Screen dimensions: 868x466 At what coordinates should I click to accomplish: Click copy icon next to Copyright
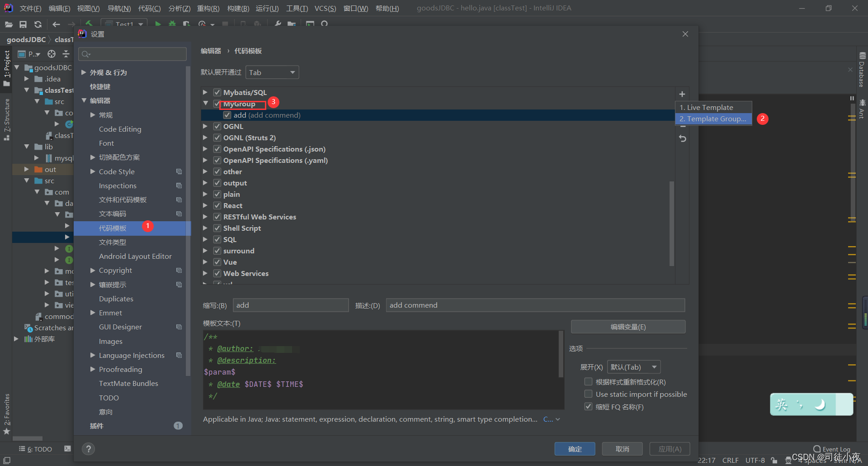coord(179,270)
